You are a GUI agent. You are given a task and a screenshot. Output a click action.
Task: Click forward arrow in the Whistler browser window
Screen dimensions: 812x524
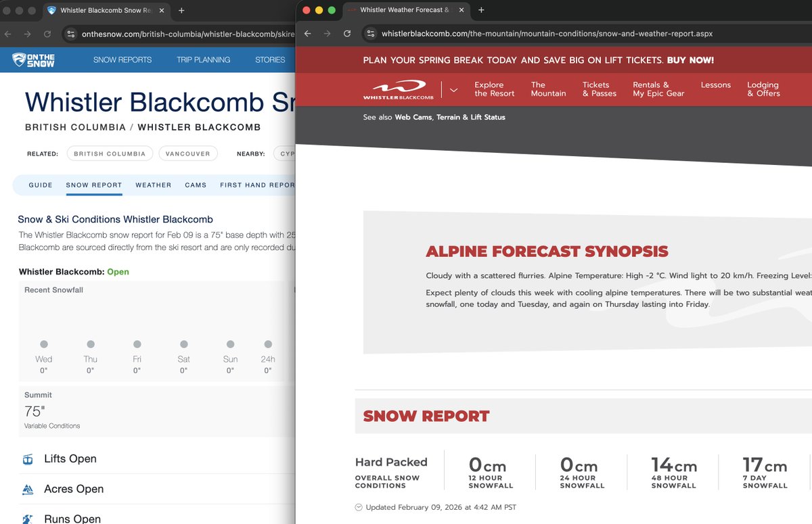click(328, 32)
